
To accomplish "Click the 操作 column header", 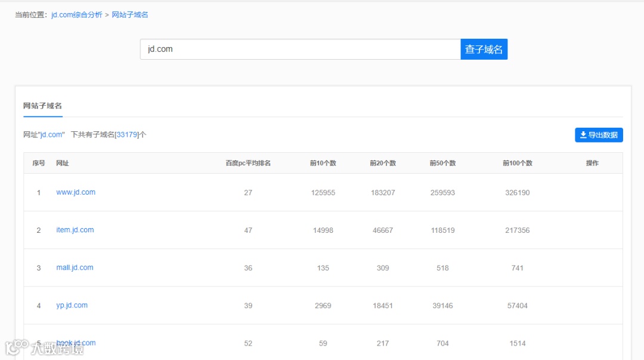I will (x=592, y=164).
